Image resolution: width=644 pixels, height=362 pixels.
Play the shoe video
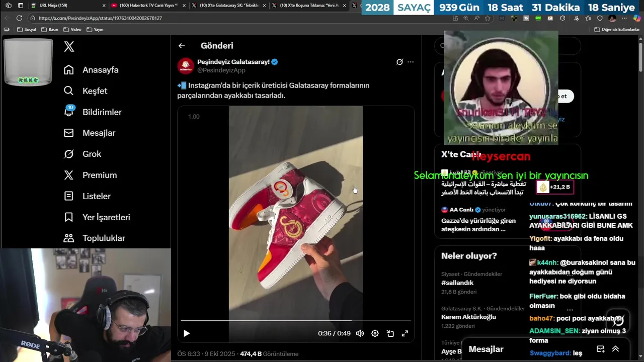click(x=187, y=333)
